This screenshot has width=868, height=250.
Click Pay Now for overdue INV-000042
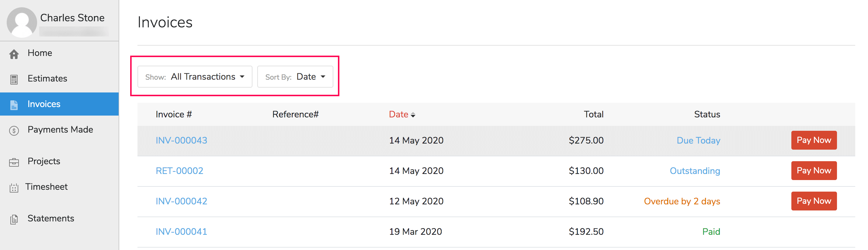click(x=814, y=201)
